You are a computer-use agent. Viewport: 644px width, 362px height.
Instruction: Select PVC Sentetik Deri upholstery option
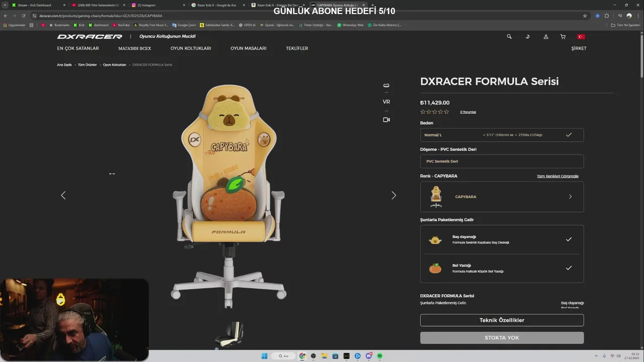502,161
